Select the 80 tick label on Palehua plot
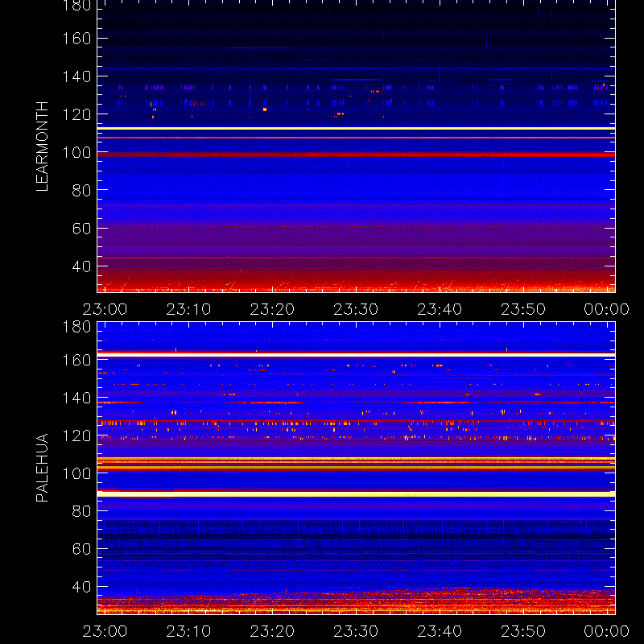 tap(81, 511)
